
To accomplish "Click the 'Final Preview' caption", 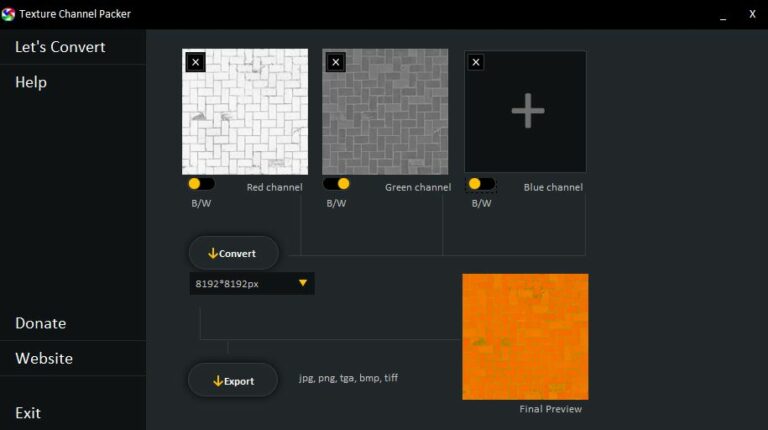I will 551,409.
